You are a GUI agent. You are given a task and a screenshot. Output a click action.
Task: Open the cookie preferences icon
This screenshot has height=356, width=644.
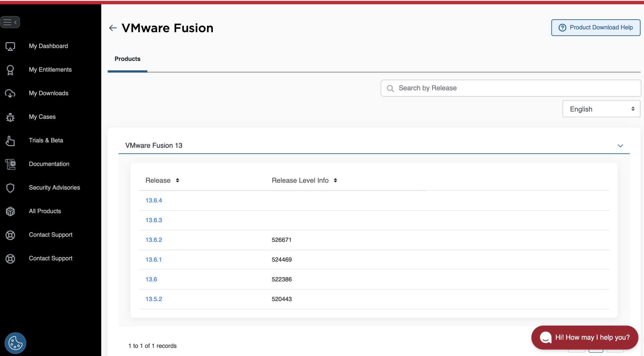(15, 343)
